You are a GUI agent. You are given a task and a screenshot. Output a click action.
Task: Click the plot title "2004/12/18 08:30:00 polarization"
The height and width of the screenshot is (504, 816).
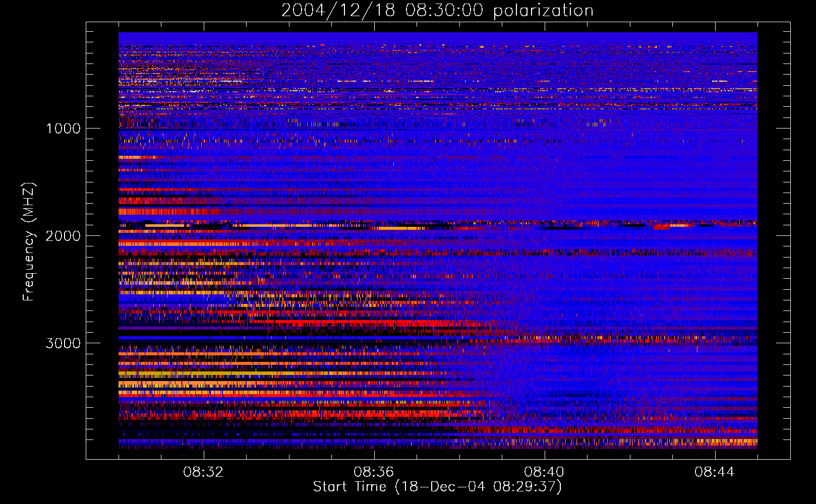(x=437, y=11)
